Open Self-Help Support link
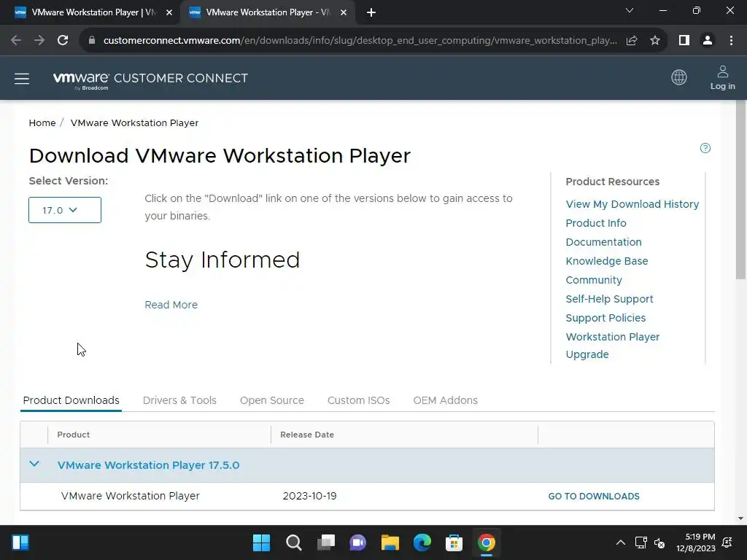Viewport: 747px width, 560px height. [x=609, y=299]
